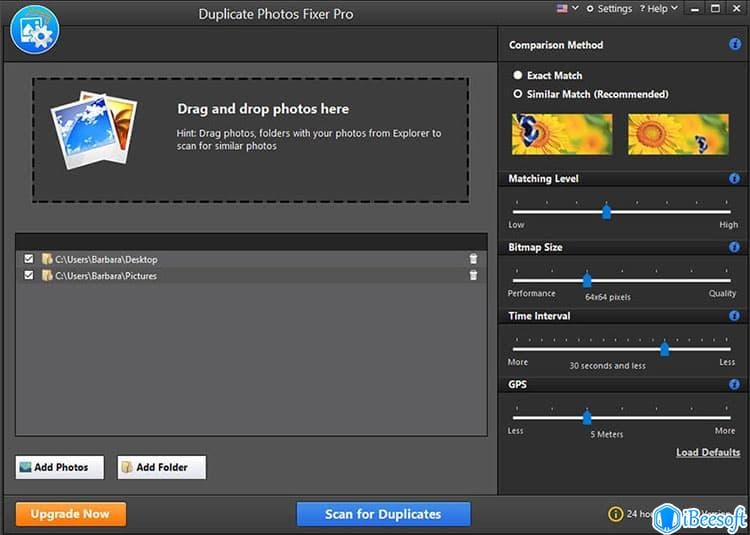This screenshot has height=535, width=750.
Task: Minimize the application window
Action: [695, 9]
